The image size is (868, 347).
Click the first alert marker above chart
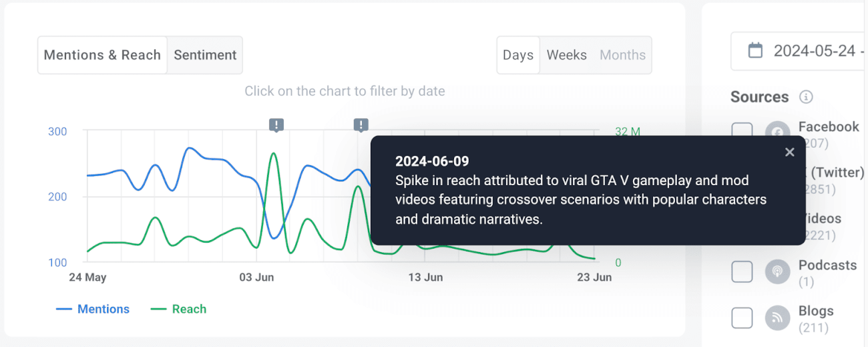click(x=276, y=124)
